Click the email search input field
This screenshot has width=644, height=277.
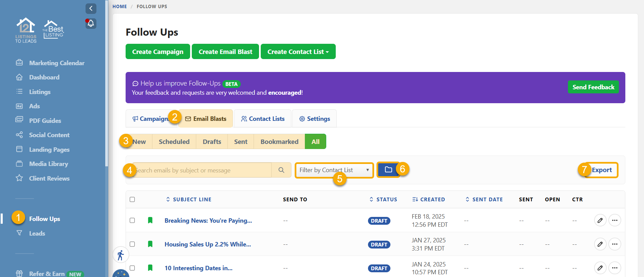click(x=204, y=170)
